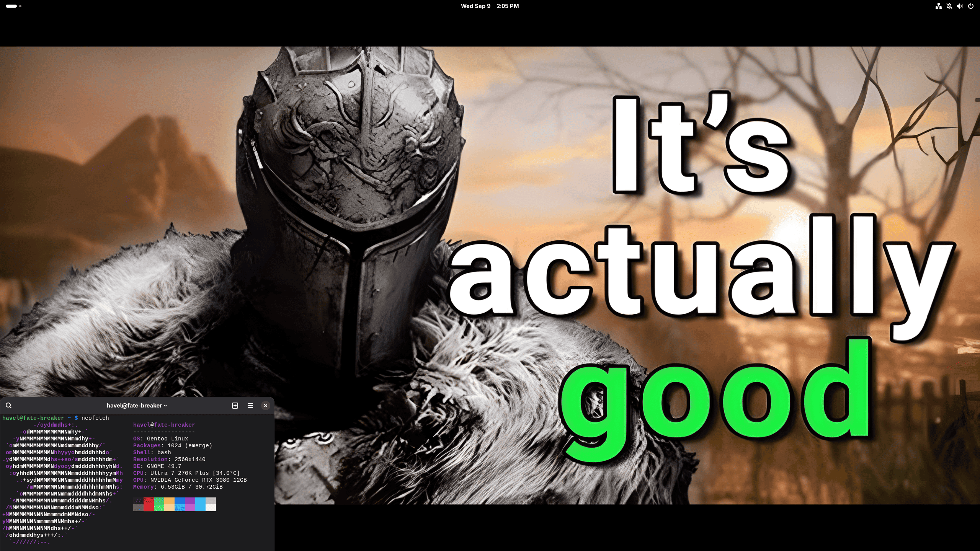The height and width of the screenshot is (551, 980).
Task: Open the Wed Sep 9 clock menu
Action: tap(490, 6)
